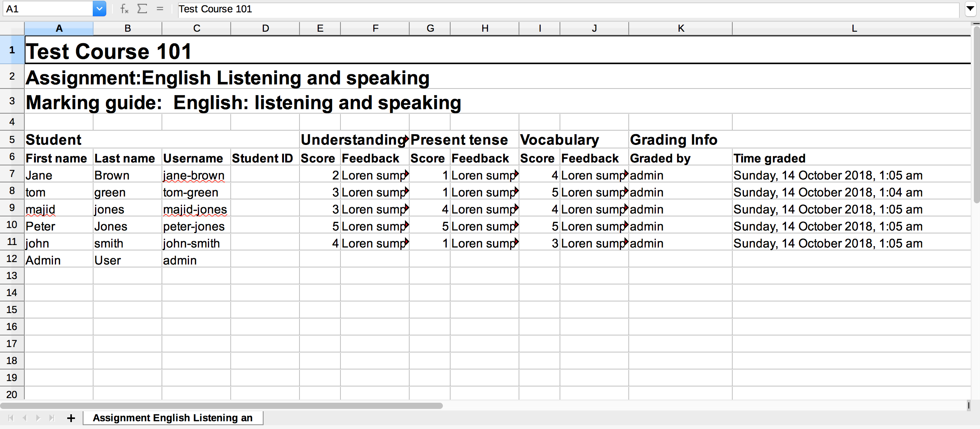
Task: Click the Formula equals icon
Action: click(x=160, y=9)
